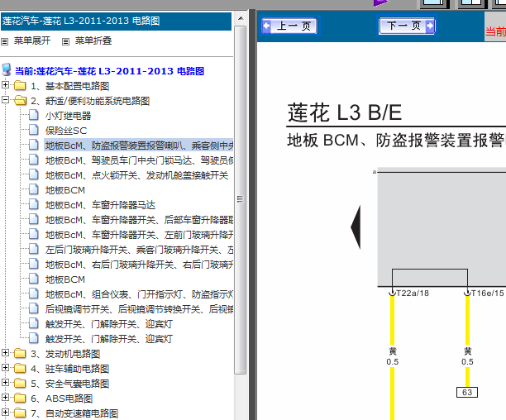Click connector label T22a/18
Screen dimensions: 506x420
pos(413,293)
